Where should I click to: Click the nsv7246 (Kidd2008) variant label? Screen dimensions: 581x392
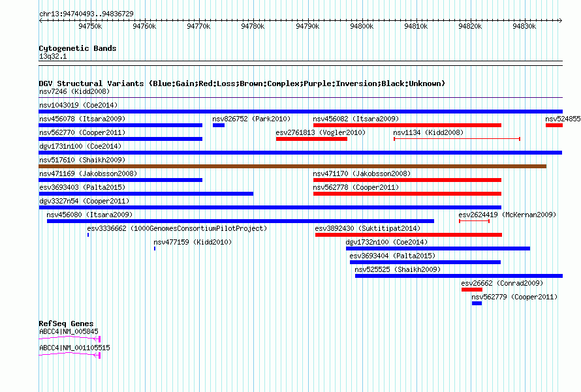tap(74, 91)
